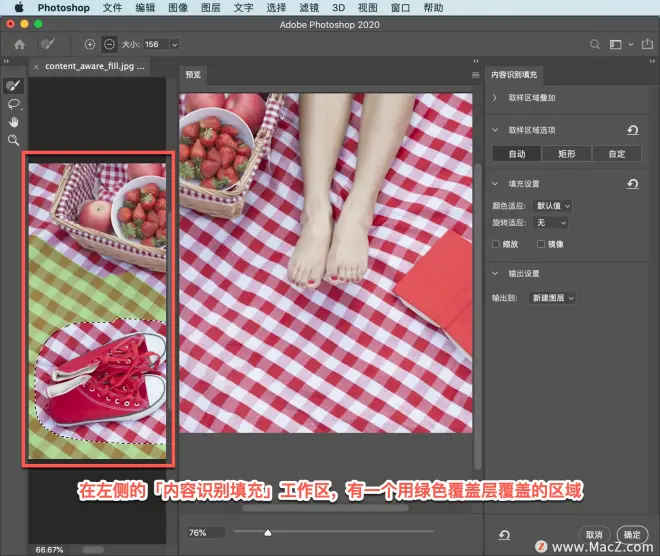The width and height of the screenshot is (660, 556).
Task: Open the 选择 menu
Action: (276, 8)
